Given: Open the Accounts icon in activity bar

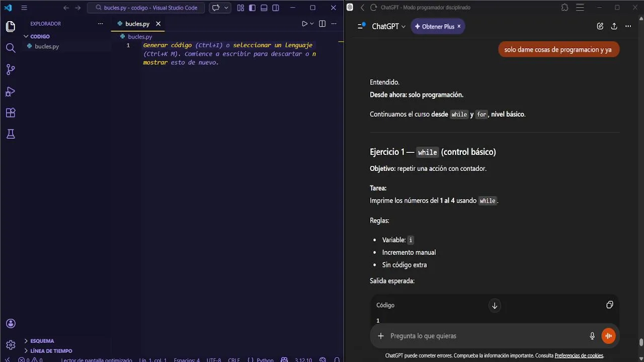Looking at the screenshot, I should point(11,324).
